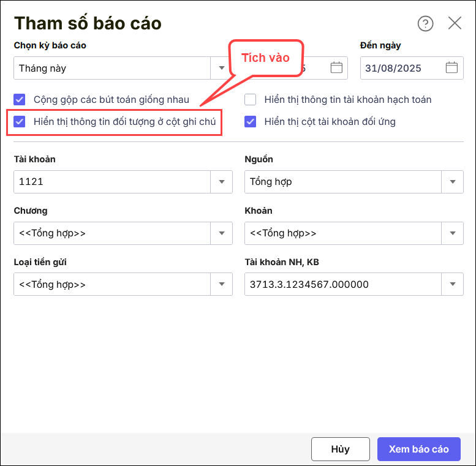Enable Hiển thị thông tin tài khoản hạch toán
476x466 pixels.
click(x=250, y=99)
